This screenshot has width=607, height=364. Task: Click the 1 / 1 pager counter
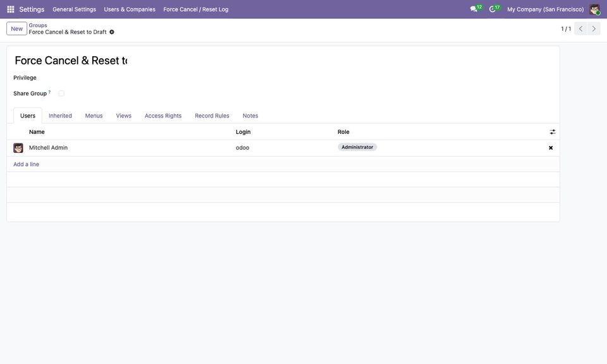(566, 28)
